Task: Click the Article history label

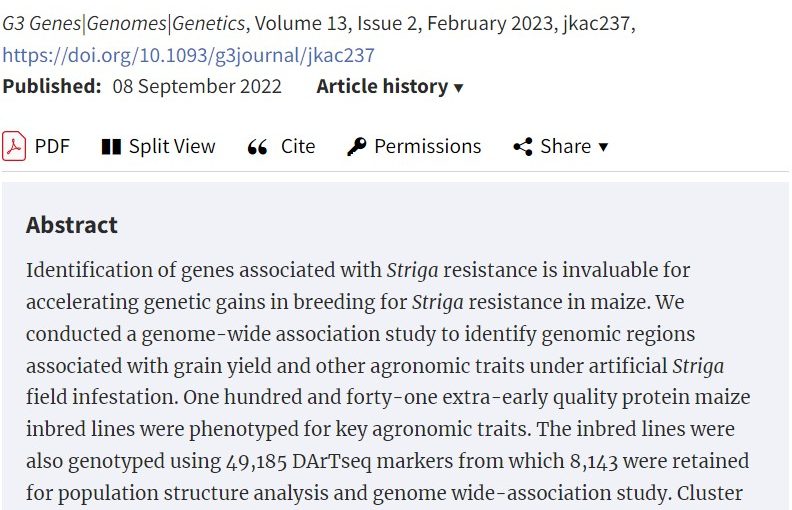Action: coord(382,86)
